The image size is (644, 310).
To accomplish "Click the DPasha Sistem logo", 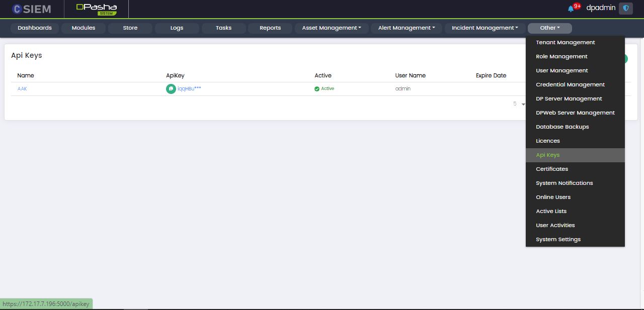I will [96, 9].
